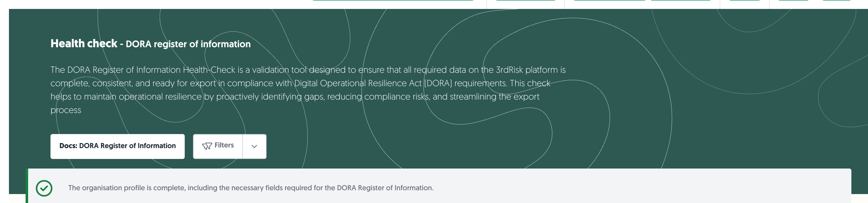Expand the dropdown chevron next to Filters
This screenshot has height=203, width=868.
coord(254,147)
